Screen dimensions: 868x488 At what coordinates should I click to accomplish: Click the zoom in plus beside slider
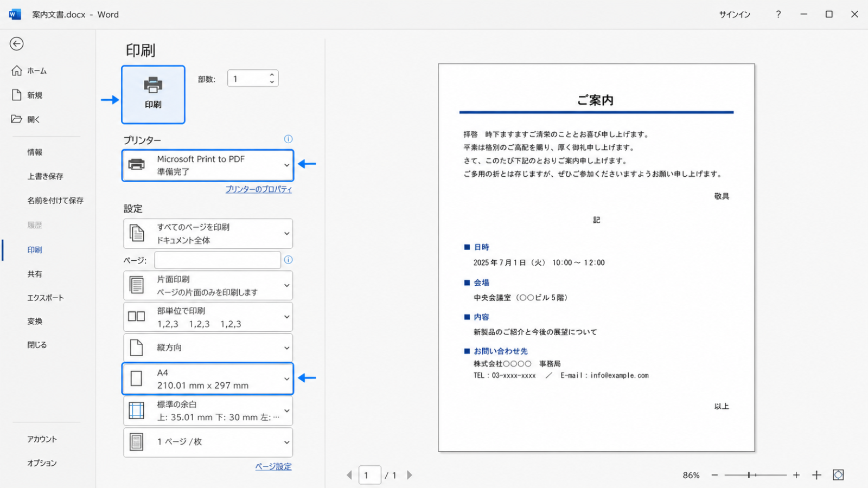(x=796, y=475)
